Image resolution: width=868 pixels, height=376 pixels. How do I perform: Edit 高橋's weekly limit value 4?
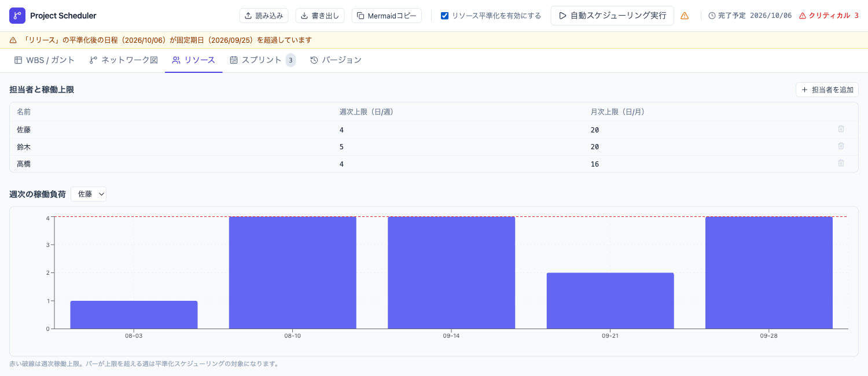click(341, 164)
